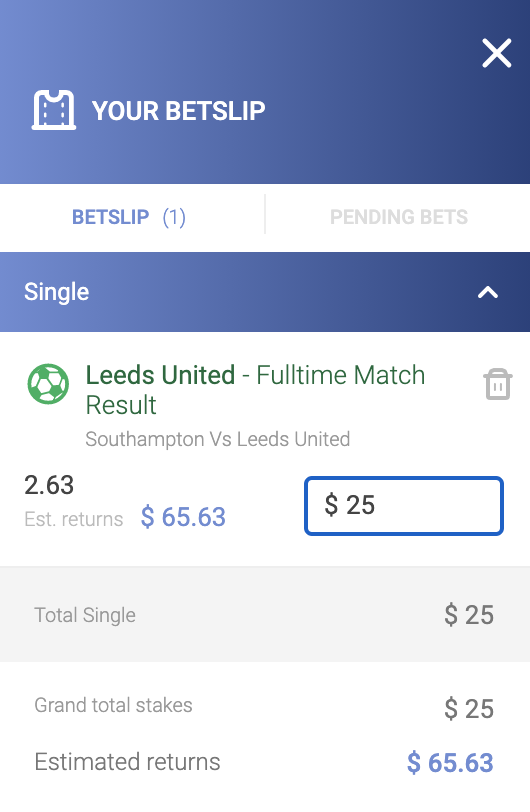The height and width of the screenshot is (812, 530).
Task: Click the blue Est. returns $ 65.63 amount
Action: (x=183, y=517)
